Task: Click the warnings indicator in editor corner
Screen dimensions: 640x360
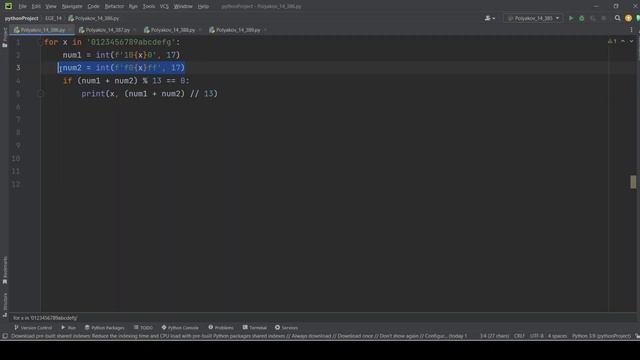Action: 612,41
